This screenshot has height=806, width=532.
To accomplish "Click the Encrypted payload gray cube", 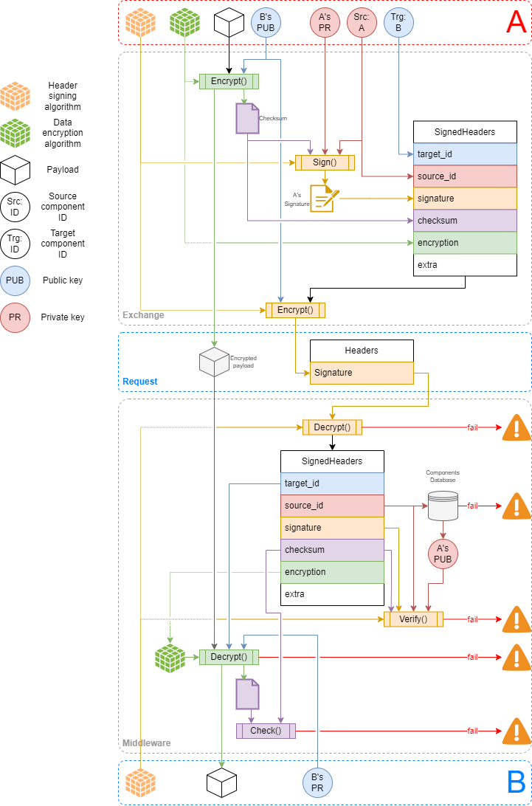I will 214,362.
